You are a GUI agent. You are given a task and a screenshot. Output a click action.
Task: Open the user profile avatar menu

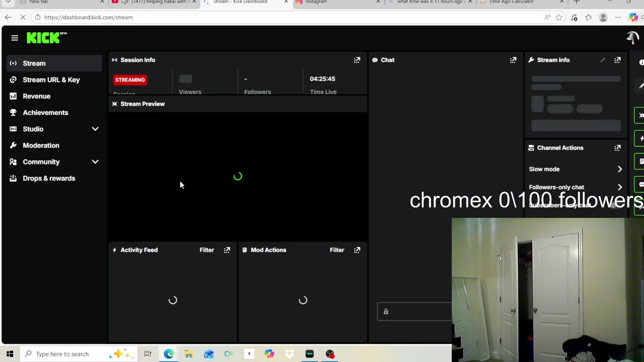click(632, 38)
